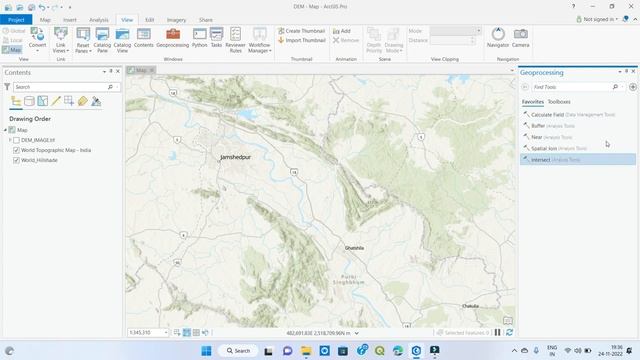Screen dimensions: 640x360
Task: Open the Catalog View window
Action: (x=122, y=40)
